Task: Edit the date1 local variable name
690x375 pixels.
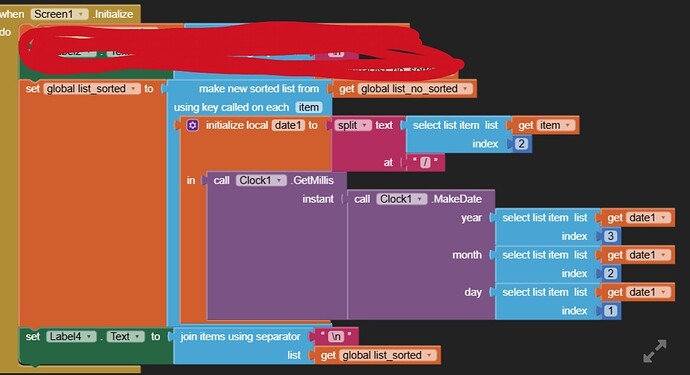Action: click(288, 125)
